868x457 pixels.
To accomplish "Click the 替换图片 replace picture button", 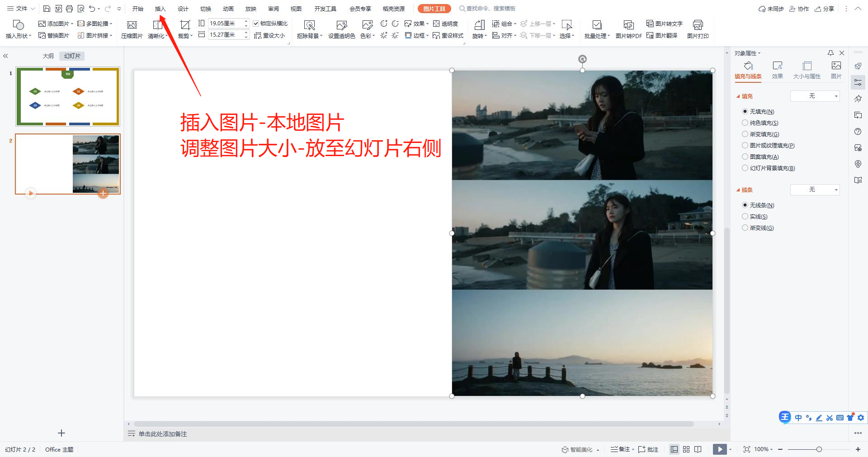I will click(x=54, y=35).
